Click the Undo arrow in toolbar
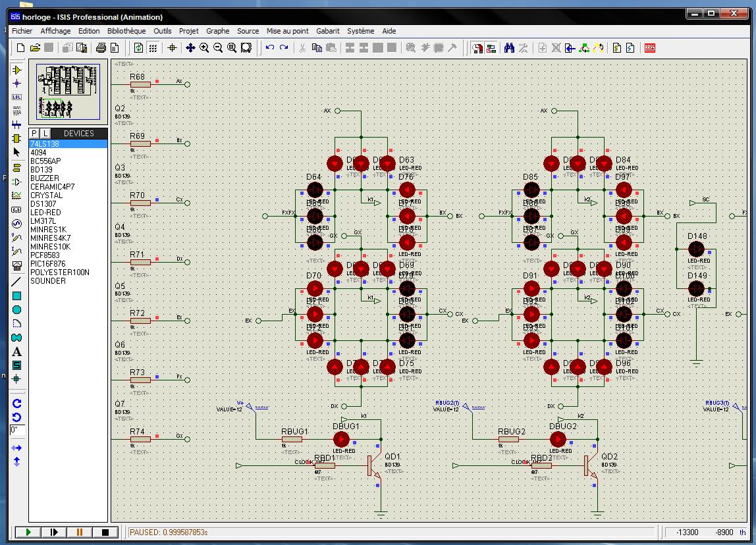The image size is (756, 545). pyautogui.click(x=269, y=47)
